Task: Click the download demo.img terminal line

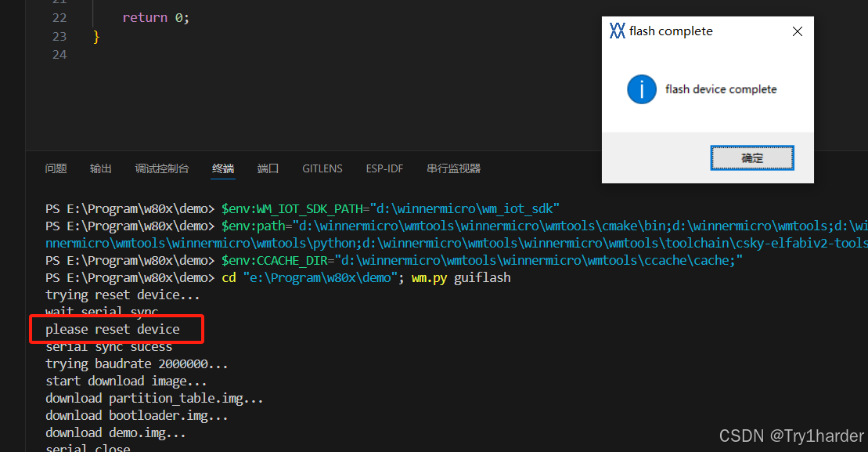Action: click(114, 432)
